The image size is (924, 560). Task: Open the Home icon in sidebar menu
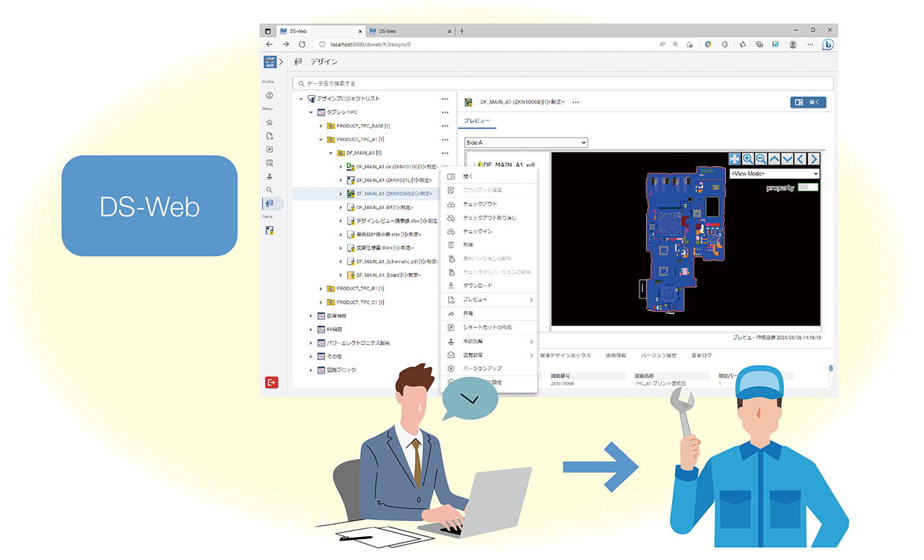click(x=269, y=123)
